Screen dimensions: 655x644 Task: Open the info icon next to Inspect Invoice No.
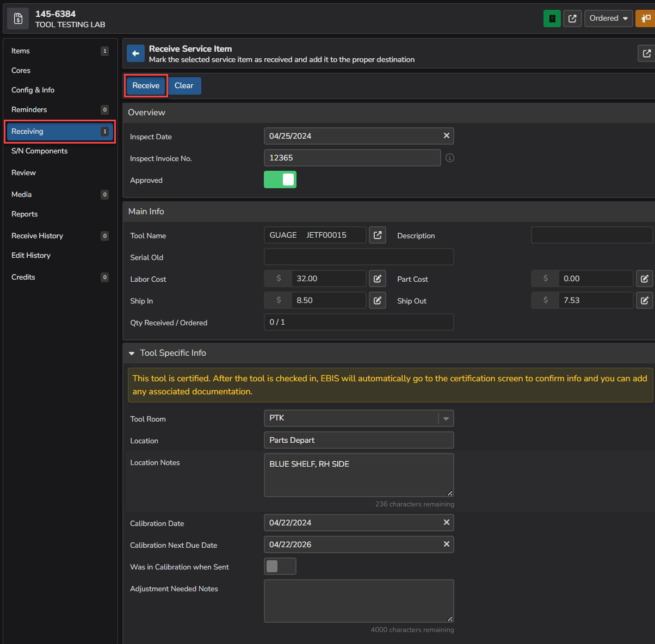click(x=450, y=158)
